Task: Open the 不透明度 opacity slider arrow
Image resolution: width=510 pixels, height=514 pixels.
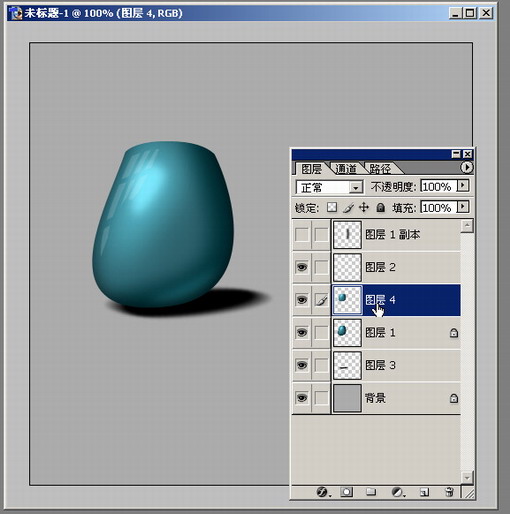Action: coord(463,186)
